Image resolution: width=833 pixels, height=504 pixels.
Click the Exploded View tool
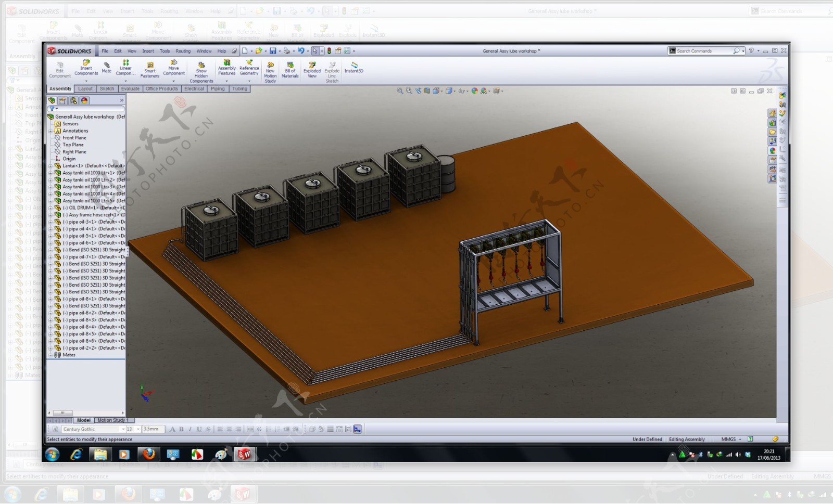tap(312, 70)
